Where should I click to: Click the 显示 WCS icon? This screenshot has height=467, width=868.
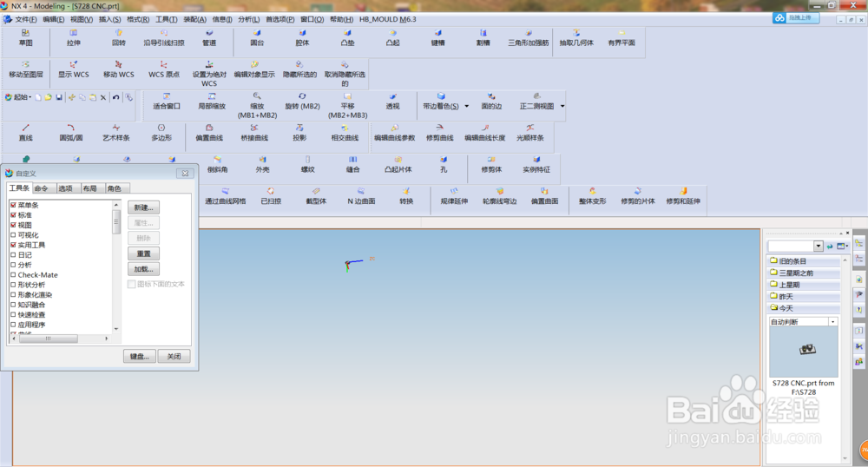coord(74,65)
